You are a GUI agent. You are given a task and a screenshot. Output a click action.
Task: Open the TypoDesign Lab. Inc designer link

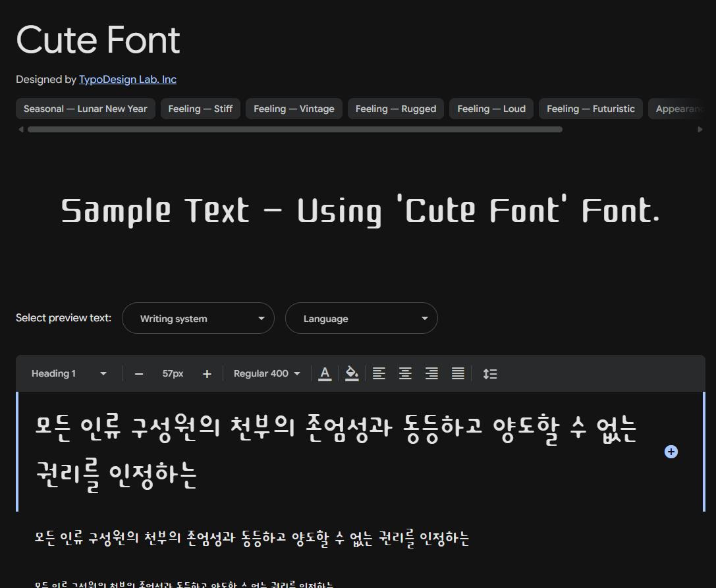click(x=128, y=80)
